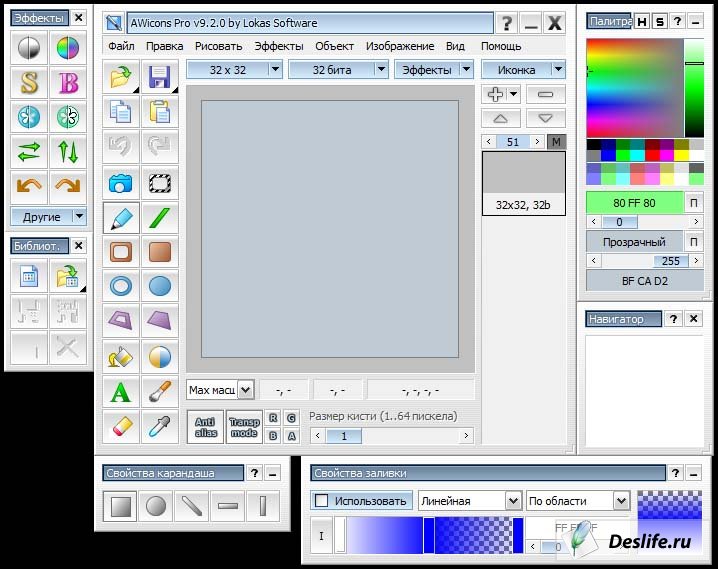The image size is (718, 569).
Task: Flip vertically using green arrows icon
Action: pyautogui.click(x=68, y=152)
